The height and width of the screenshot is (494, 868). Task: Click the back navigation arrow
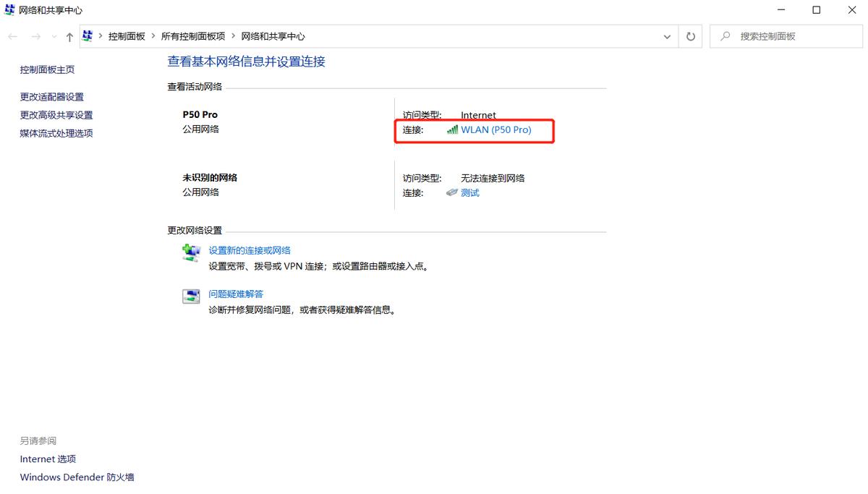pos(12,35)
